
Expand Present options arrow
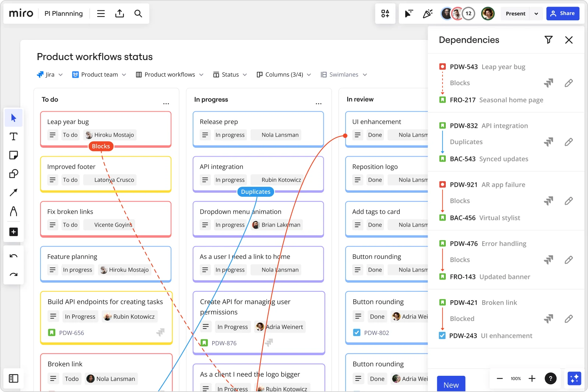tap(536, 14)
